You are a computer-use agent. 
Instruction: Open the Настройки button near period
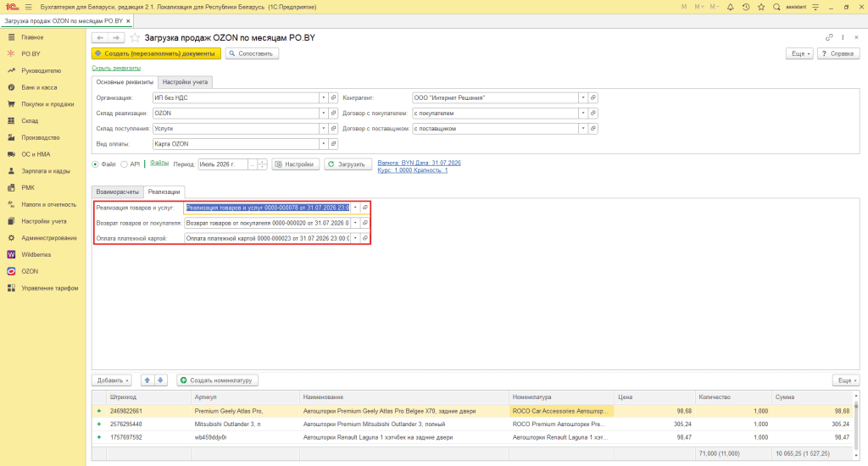(x=296, y=164)
